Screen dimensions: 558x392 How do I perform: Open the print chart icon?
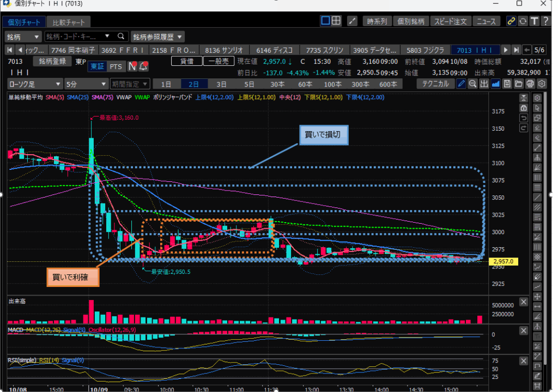pos(530,84)
